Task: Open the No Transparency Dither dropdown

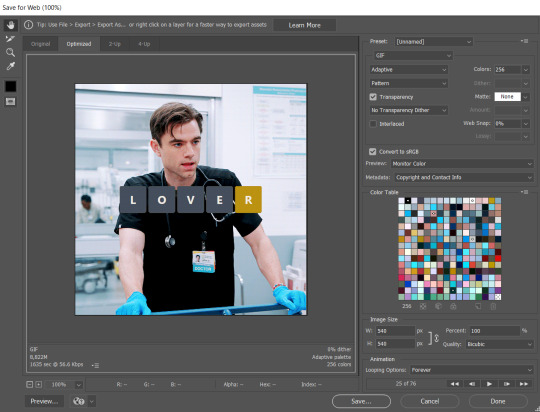Action: (409, 110)
